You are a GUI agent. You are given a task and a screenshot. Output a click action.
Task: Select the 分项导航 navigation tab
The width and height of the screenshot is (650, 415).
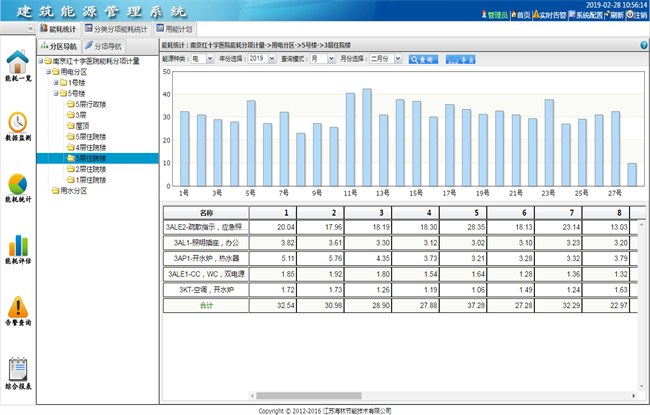pos(104,46)
